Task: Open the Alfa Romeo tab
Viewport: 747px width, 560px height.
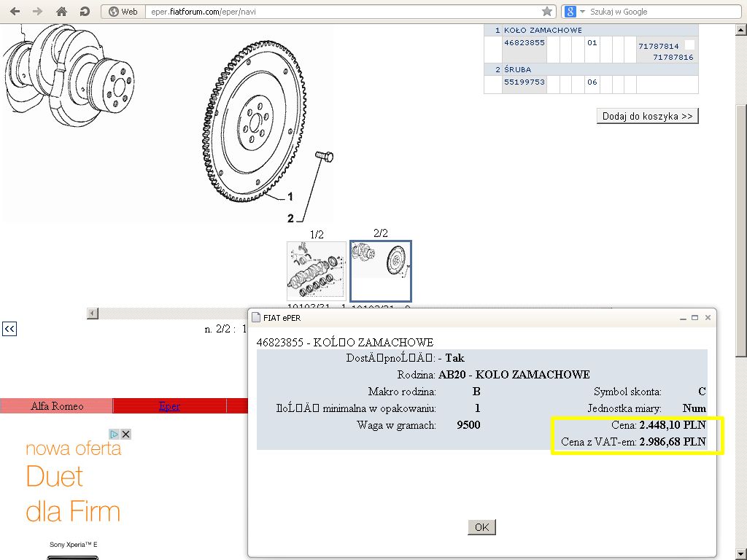Action: click(57, 405)
